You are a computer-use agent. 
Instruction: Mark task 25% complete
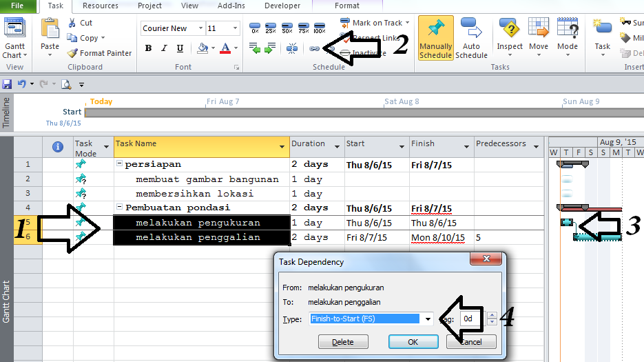tap(270, 28)
